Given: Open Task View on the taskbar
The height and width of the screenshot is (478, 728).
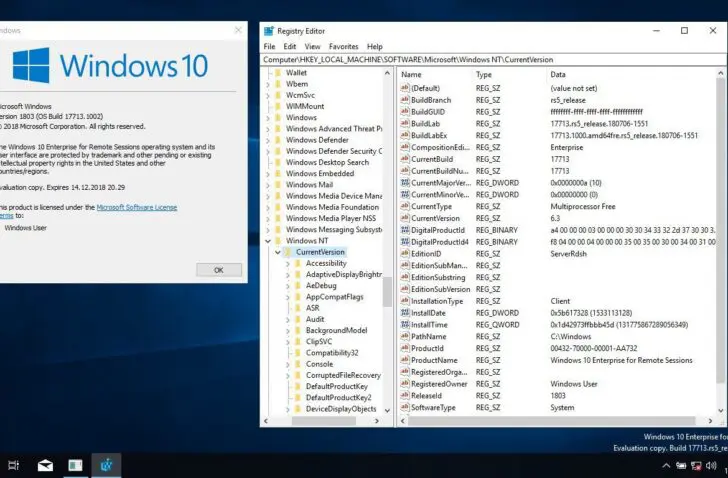Looking at the screenshot, I should [13, 465].
